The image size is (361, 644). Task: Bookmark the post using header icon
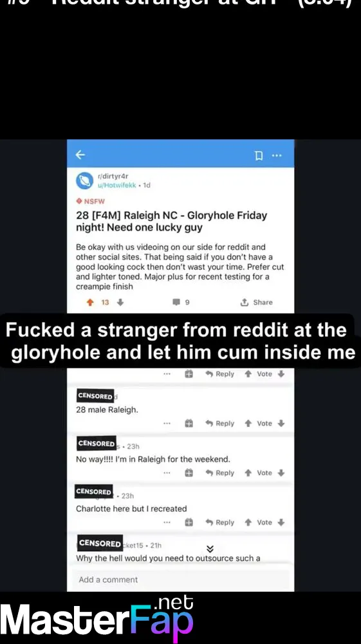[259, 155]
